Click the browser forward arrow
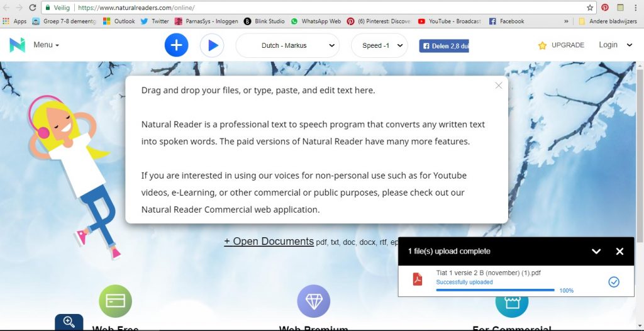The width and height of the screenshot is (644, 331). click(x=19, y=8)
